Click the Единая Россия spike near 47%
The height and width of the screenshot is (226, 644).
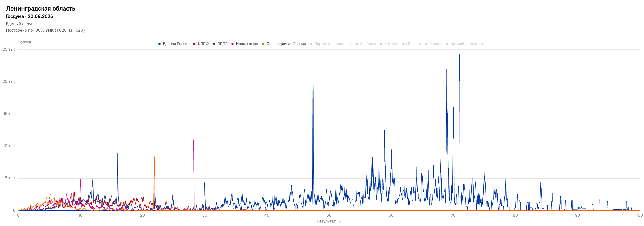313,84
